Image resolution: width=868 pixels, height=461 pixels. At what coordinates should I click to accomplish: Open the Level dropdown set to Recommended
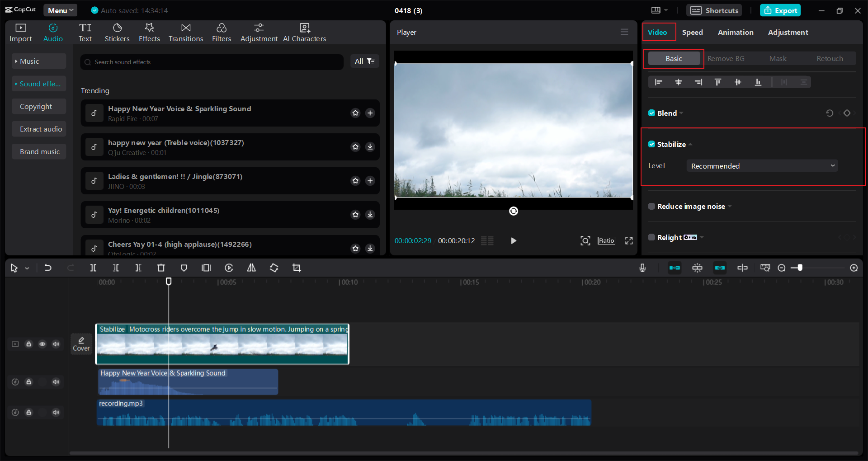762,165
